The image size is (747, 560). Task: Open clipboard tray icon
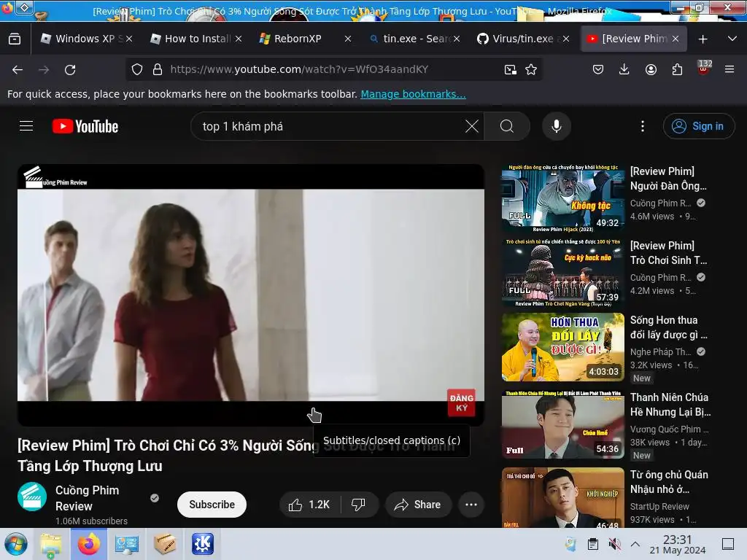click(593, 544)
